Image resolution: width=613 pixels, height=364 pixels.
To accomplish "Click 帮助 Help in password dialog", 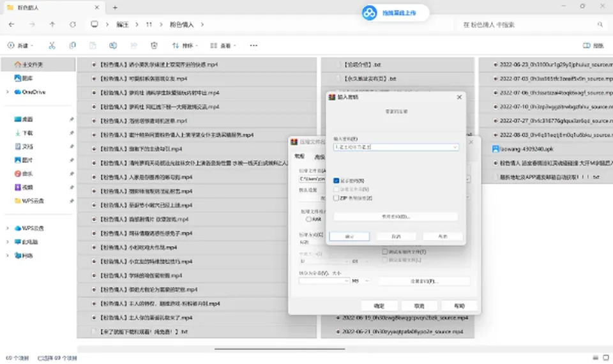I will pos(443,236).
